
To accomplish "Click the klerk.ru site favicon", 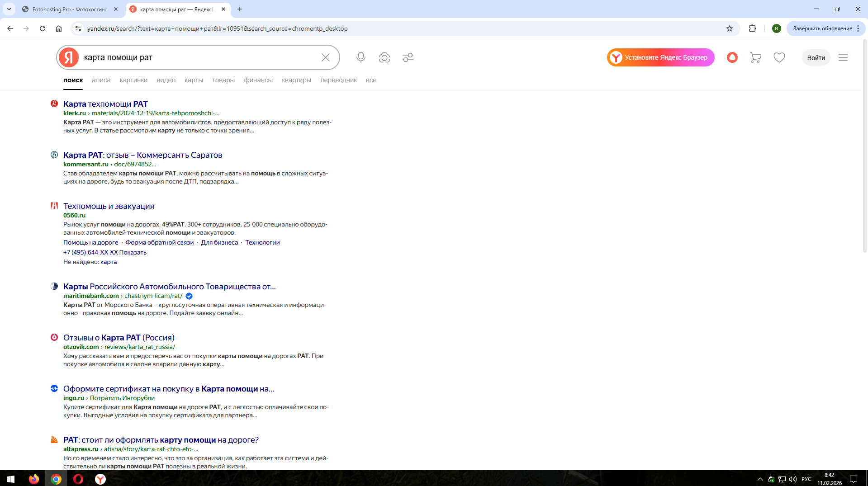I will 54,104.
